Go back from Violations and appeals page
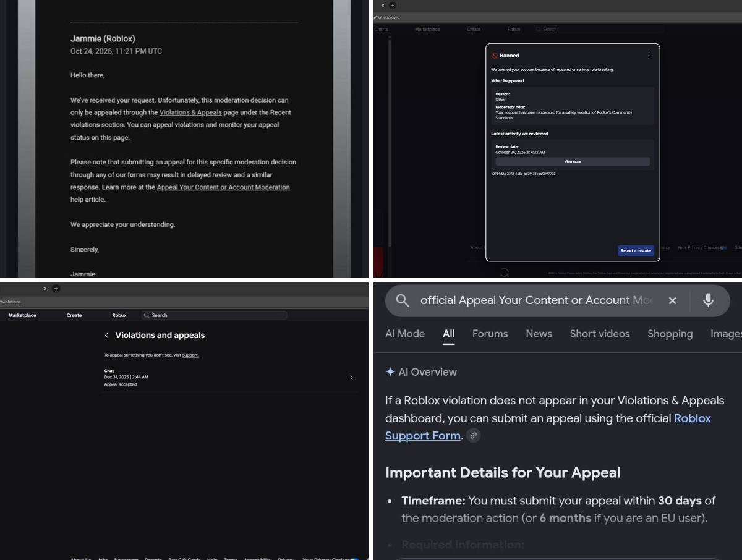 tap(106, 336)
